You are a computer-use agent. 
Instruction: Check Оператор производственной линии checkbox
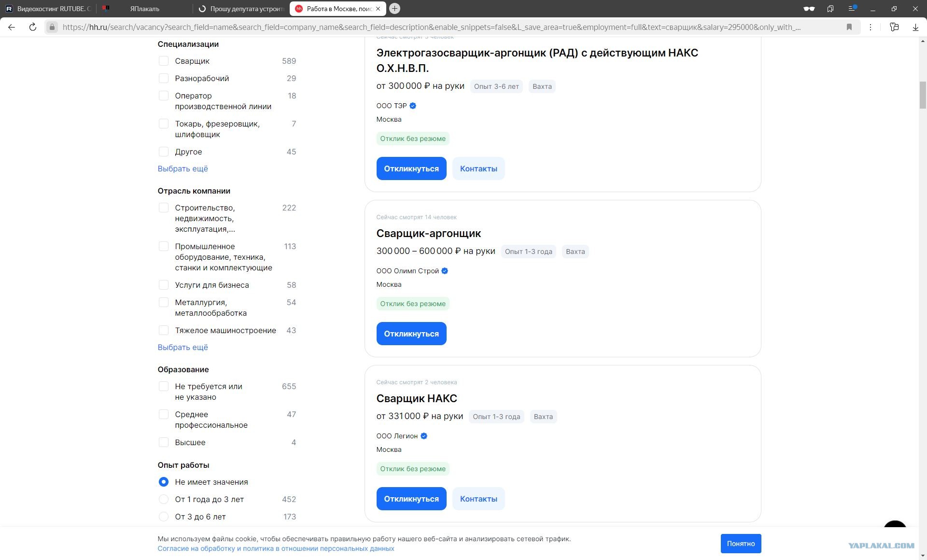pyautogui.click(x=164, y=96)
